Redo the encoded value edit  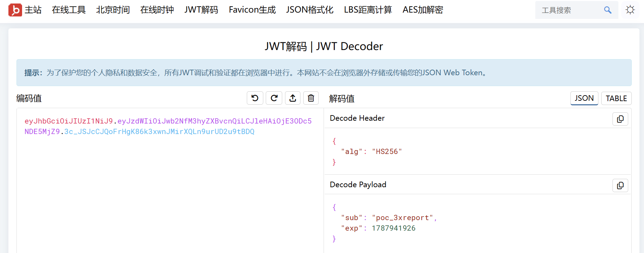click(274, 98)
